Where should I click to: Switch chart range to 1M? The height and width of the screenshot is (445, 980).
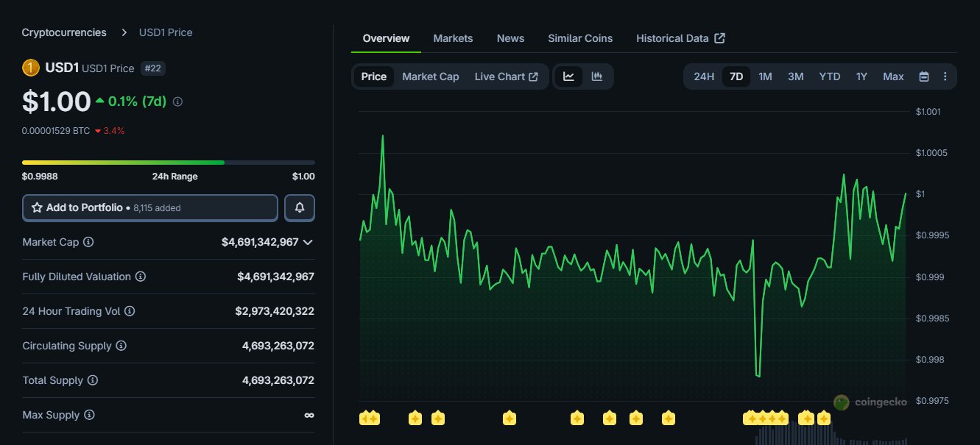(765, 76)
